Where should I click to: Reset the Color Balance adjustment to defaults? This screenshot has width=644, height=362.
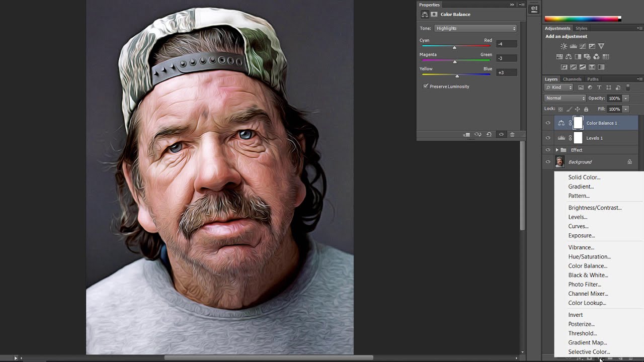pos(489,135)
